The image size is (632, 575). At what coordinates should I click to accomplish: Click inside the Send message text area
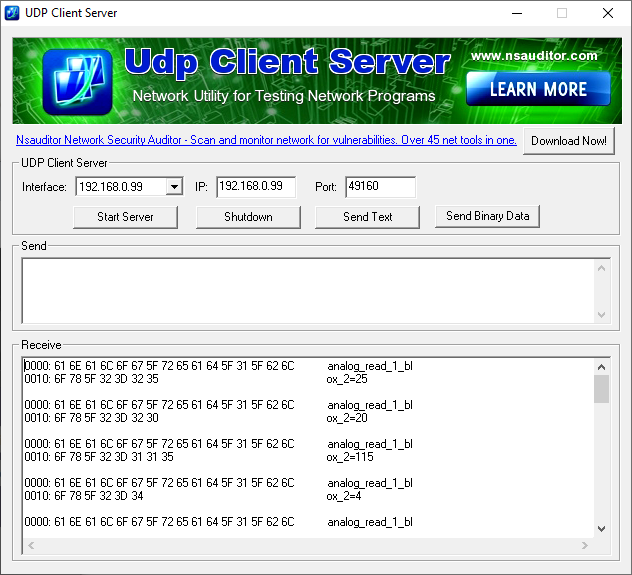click(x=300, y=289)
